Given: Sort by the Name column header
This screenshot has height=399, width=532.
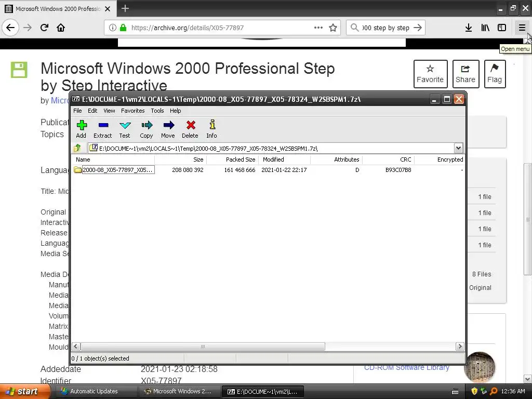Looking at the screenshot, I should coord(114,159).
